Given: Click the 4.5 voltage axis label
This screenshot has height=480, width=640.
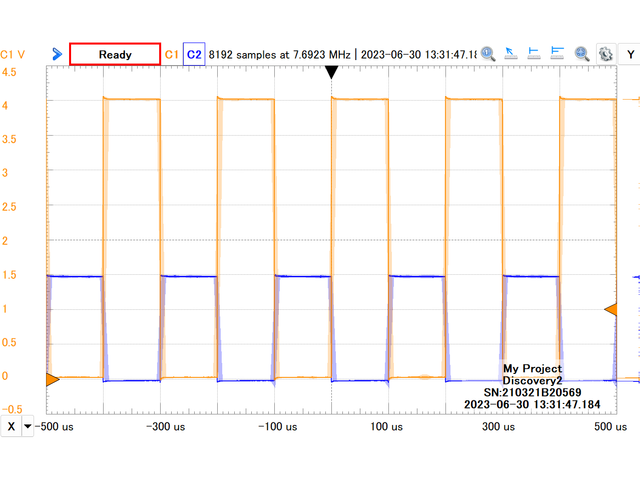Looking at the screenshot, I should pyautogui.click(x=9, y=72).
